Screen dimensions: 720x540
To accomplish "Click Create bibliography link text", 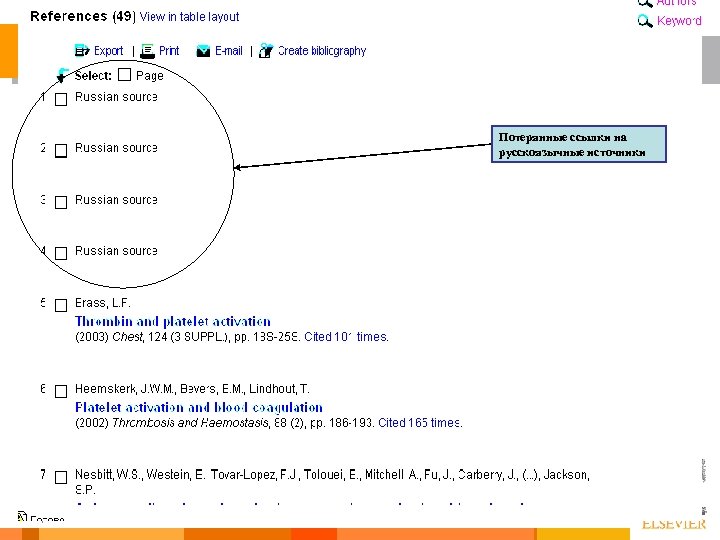I will [322, 51].
